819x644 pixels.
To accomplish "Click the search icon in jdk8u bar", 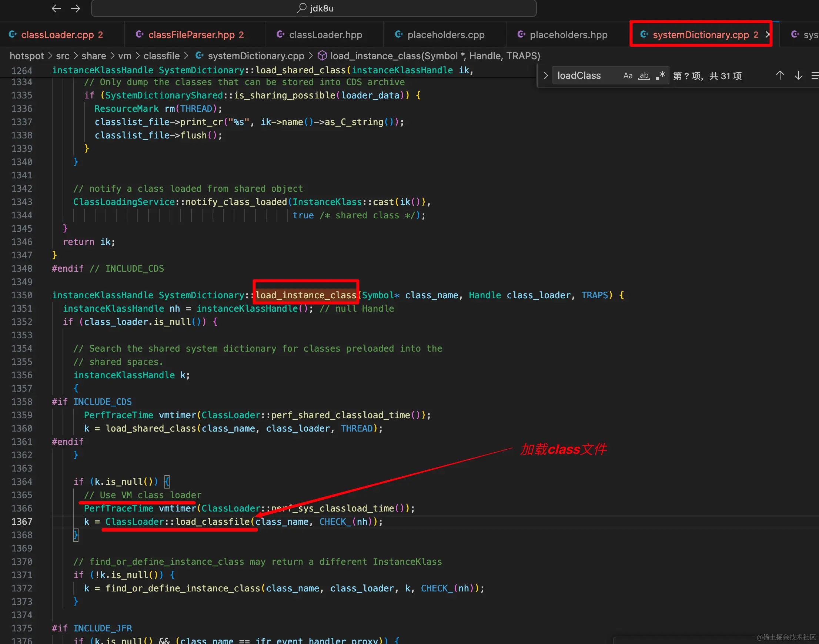I will (301, 8).
